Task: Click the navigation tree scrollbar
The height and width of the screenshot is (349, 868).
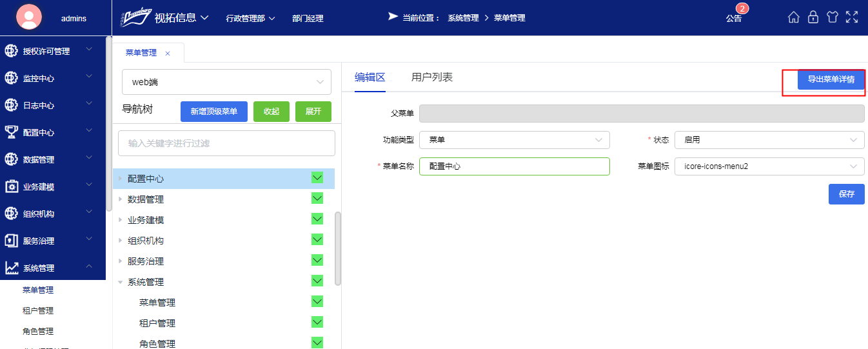Action: coord(338,248)
